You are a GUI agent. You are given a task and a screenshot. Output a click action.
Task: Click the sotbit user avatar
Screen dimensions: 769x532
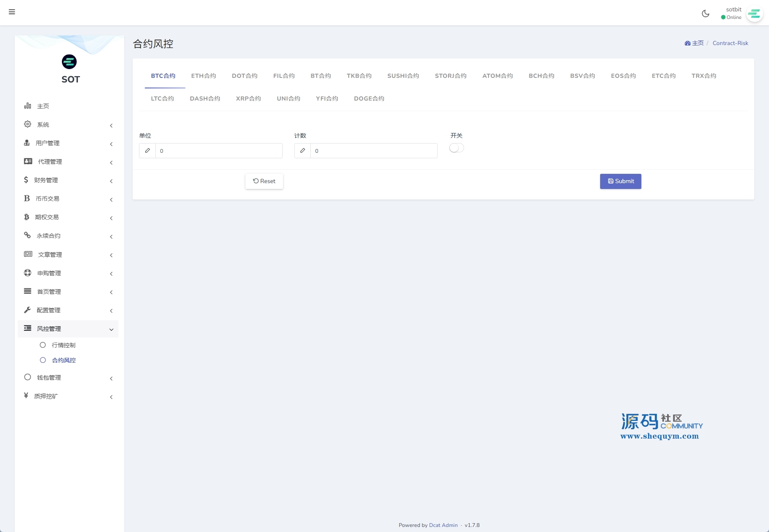pos(754,14)
